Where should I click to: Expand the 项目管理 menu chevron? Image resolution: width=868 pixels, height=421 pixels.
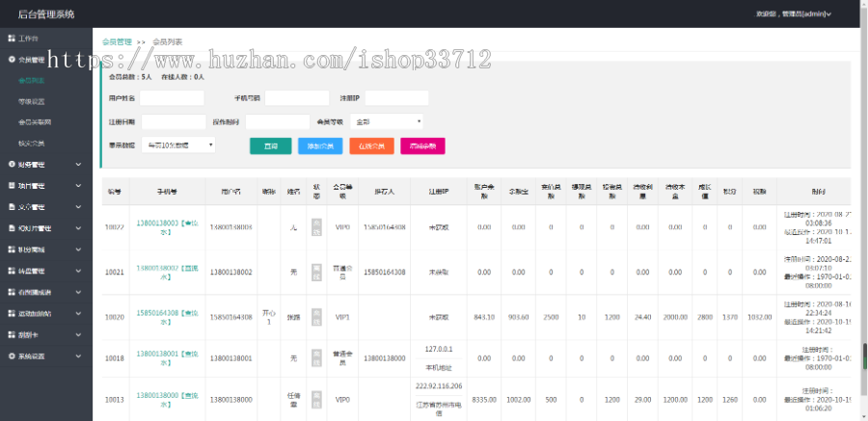click(x=78, y=186)
